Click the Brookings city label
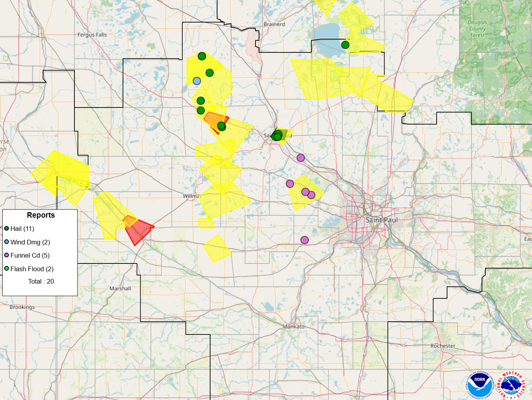Viewport: 532px width, 400px height. pos(22,307)
